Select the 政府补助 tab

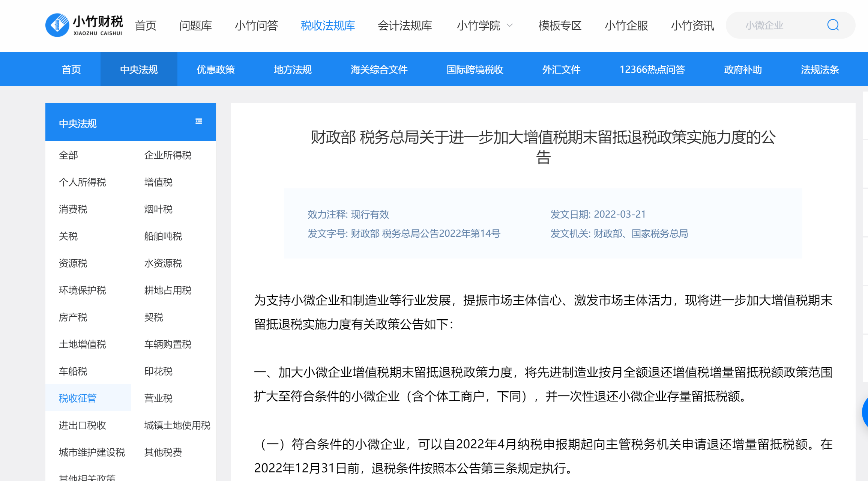coord(743,69)
